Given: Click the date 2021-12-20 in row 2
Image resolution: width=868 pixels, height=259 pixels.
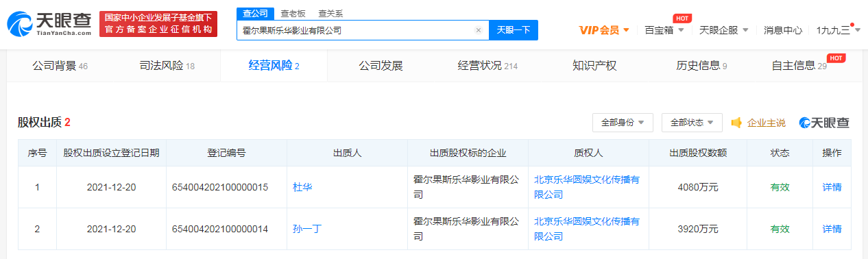Looking at the screenshot, I should (111, 229).
